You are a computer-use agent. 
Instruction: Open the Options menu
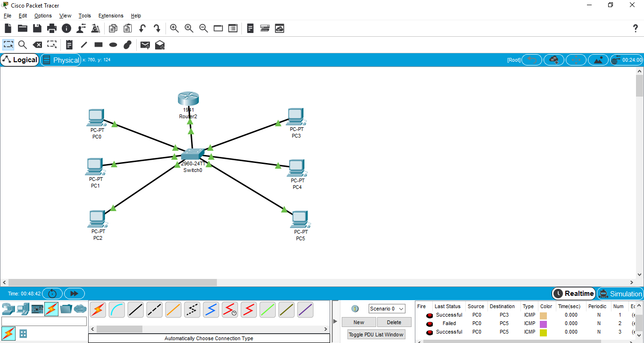point(43,16)
